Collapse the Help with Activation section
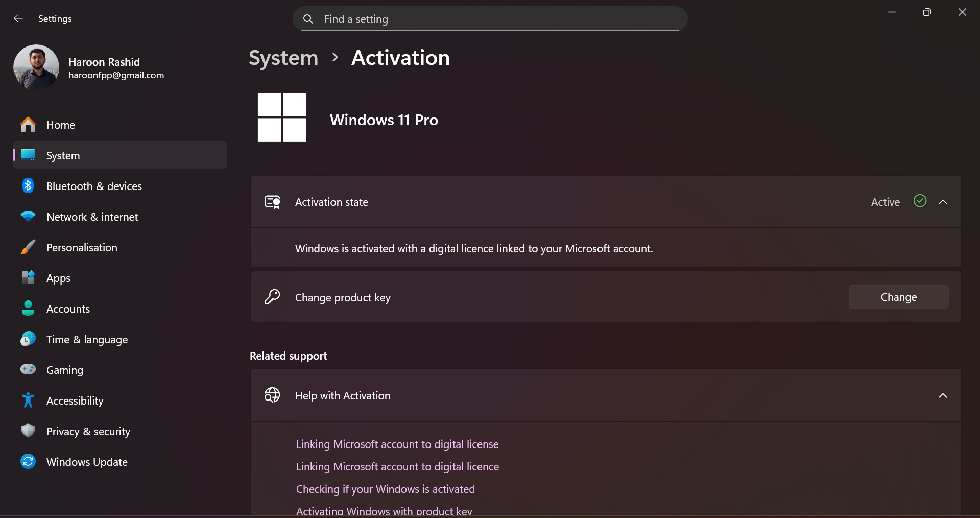 click(x=943, y=396)
